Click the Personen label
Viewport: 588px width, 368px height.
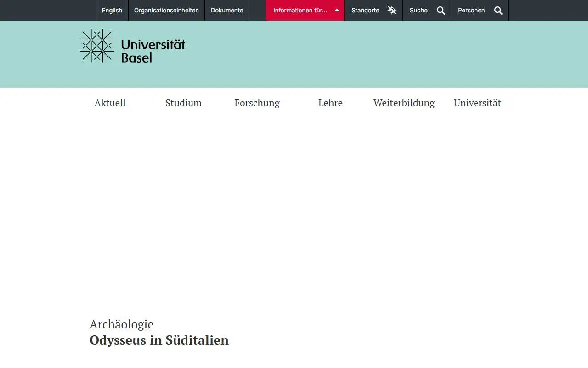pos(471,10)
